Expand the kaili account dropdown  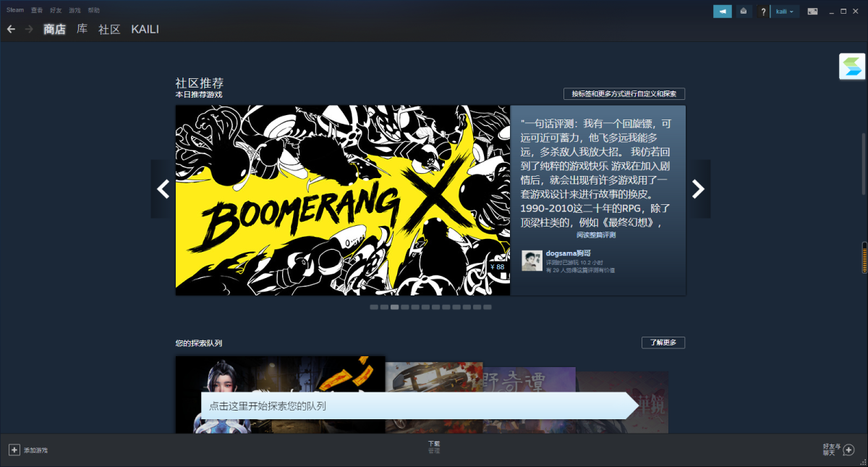pos(785,12)
